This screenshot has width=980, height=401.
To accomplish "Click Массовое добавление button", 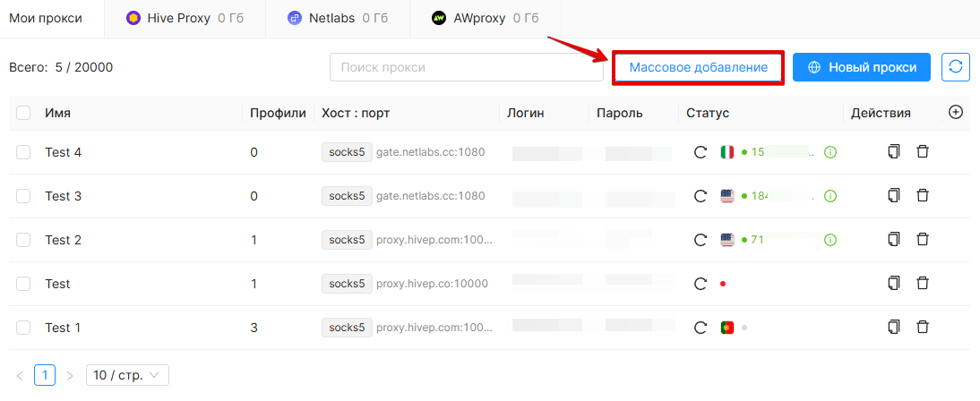I will [698, 67].
